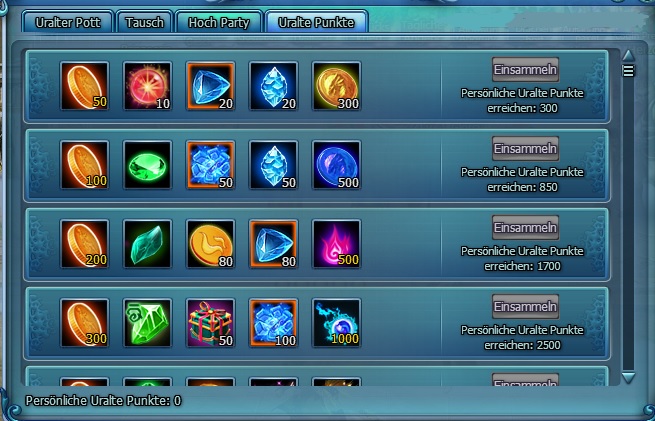
Task: Click the green carved gem in the 2500 row
Action: click(x=147, y=323)
